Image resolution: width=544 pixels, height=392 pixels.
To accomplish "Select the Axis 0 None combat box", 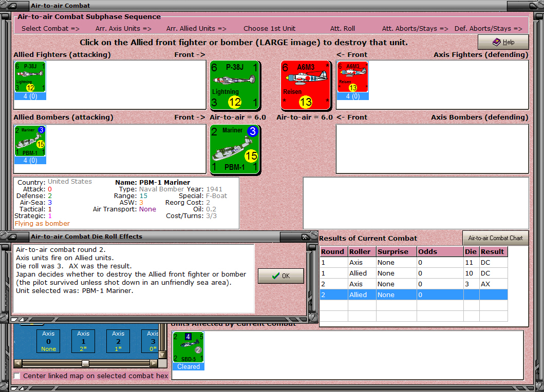I will click(x=48, y=341).
